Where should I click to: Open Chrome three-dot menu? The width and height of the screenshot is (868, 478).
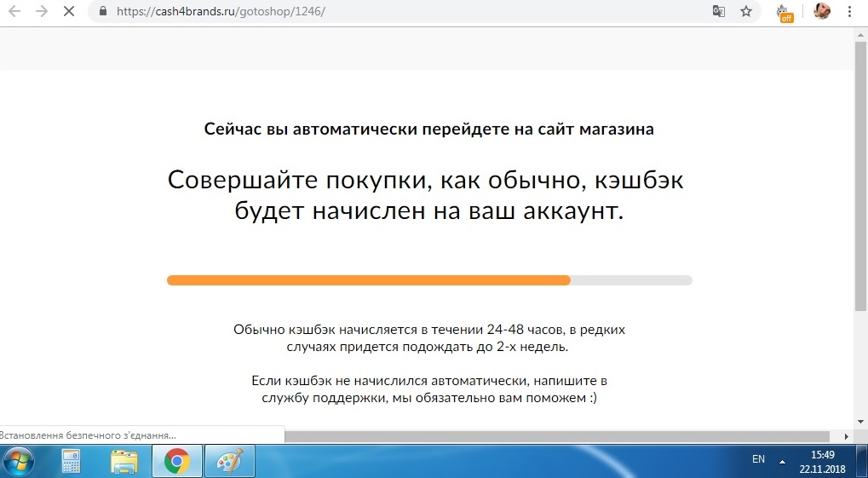click(850, 11)
